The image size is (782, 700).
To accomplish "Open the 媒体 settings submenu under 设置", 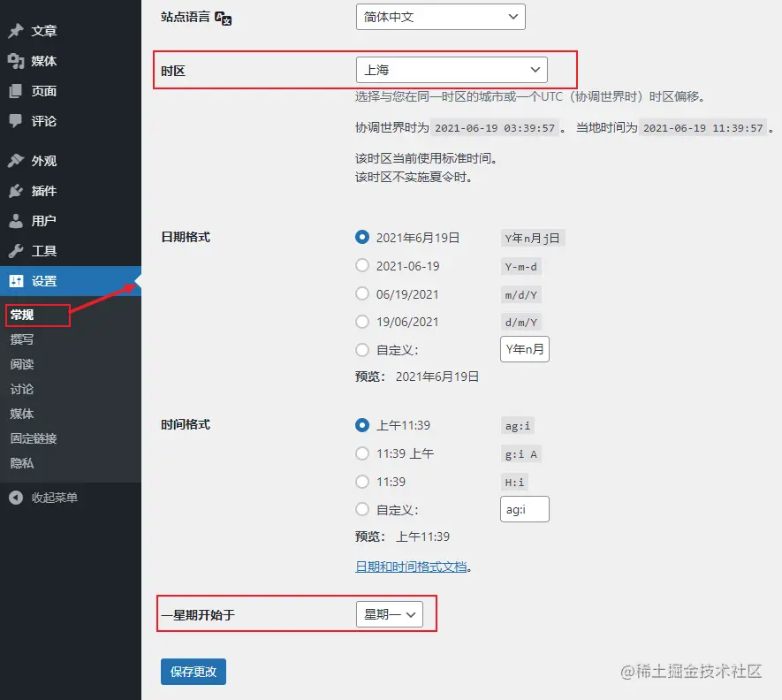I will (x=22, y=414).
